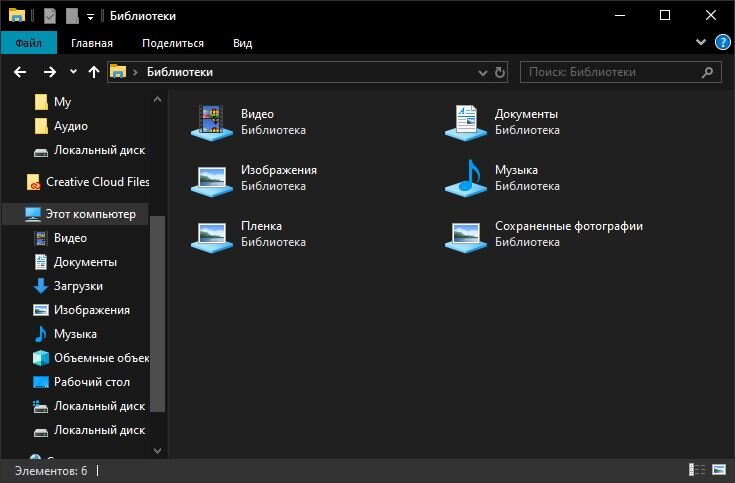The image size is (735, 483).
Task: Click the forward navigation arrow
Action: tap(49, 72)
